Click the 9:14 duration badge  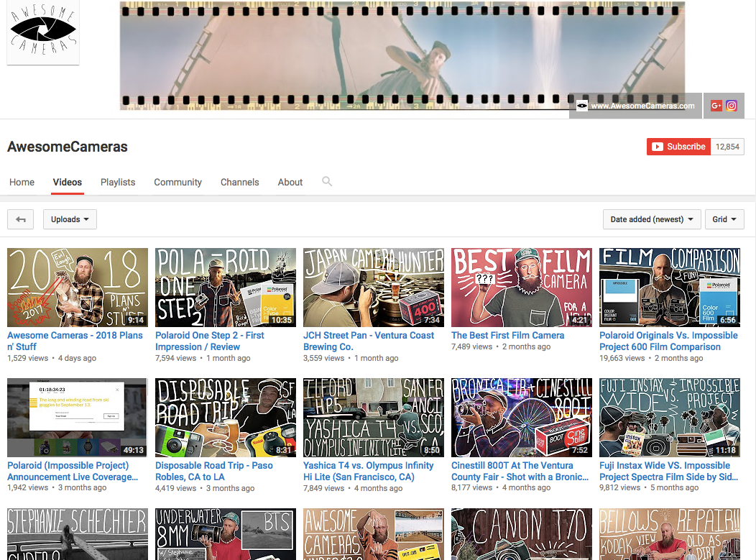point(136,320)
